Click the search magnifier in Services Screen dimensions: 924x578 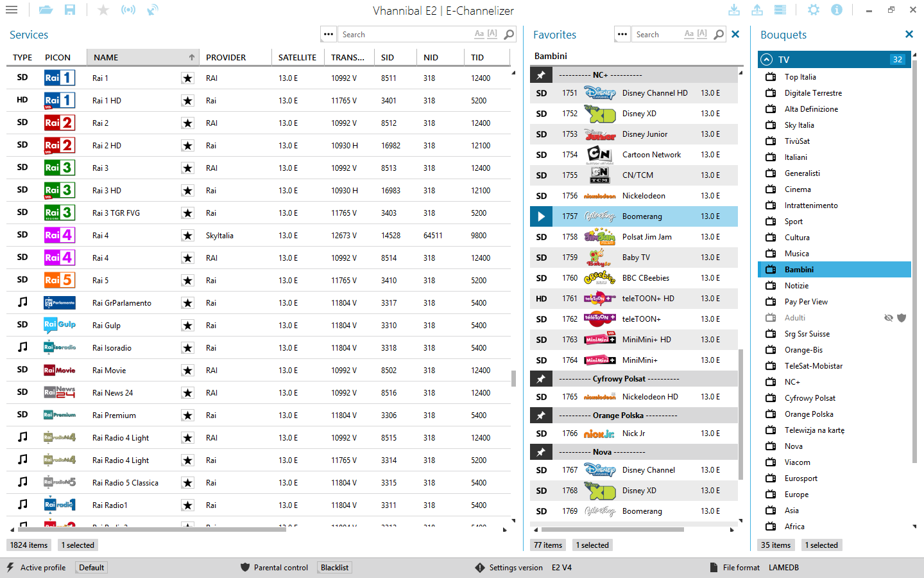pyautogui.click(x=509, y=35)
